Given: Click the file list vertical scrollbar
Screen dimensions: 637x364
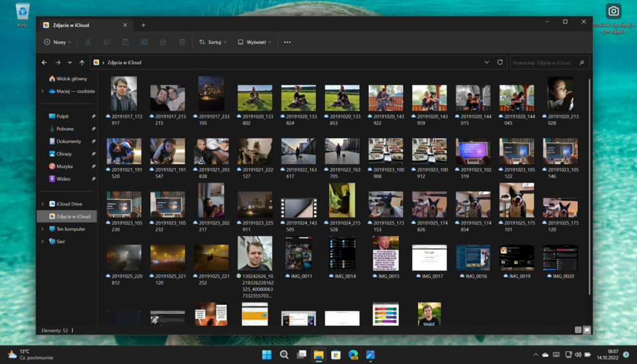Looking at the screenshot, I should click(589, 186).
